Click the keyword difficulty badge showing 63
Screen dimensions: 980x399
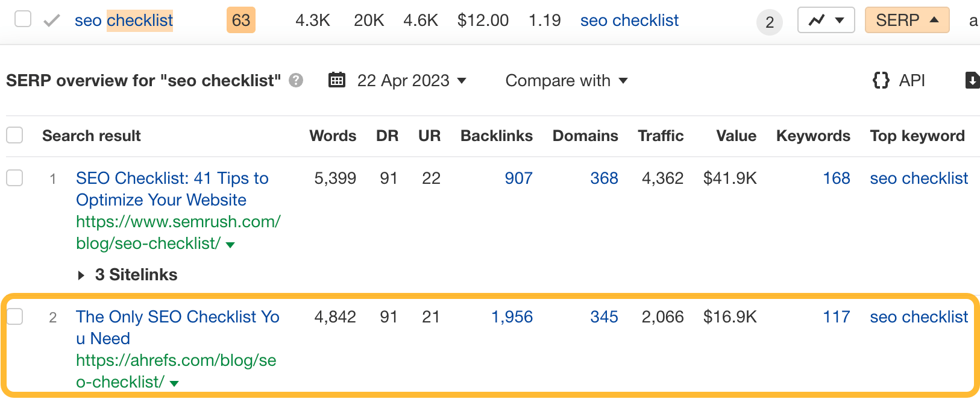tap(240, 20)
